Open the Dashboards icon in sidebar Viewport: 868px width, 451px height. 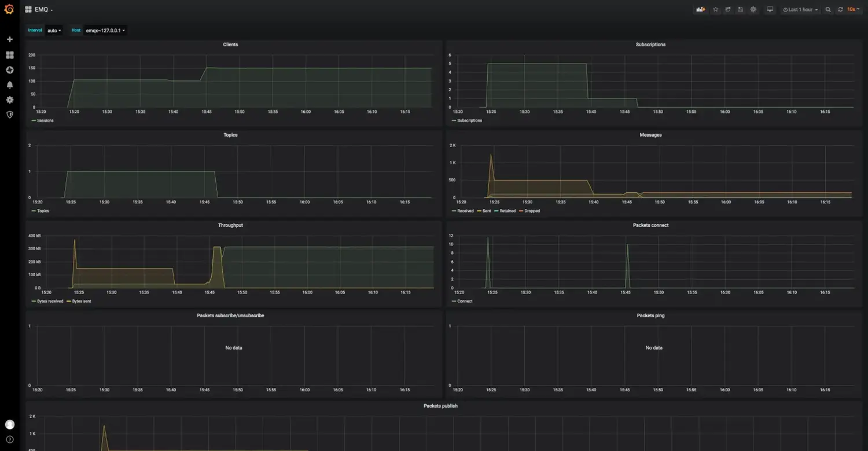pyautogui.click(x=9, y=54)
